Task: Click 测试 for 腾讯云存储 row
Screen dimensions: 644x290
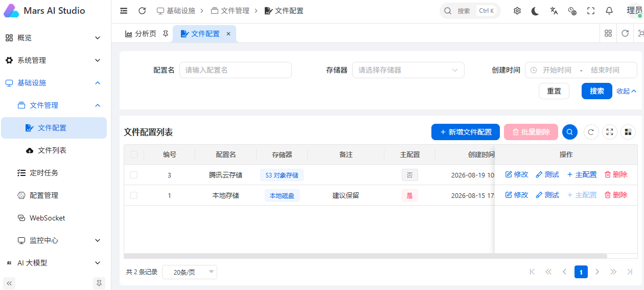Action: point(547,175)
